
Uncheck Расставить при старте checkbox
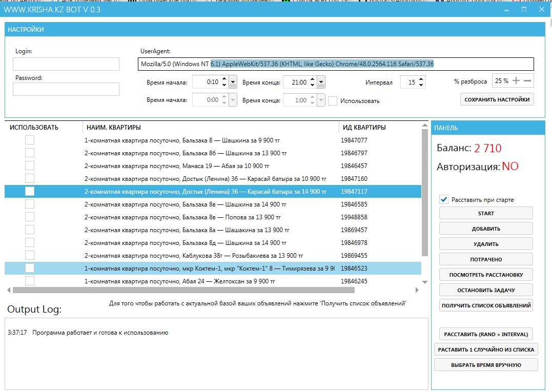tap(444, 200)
